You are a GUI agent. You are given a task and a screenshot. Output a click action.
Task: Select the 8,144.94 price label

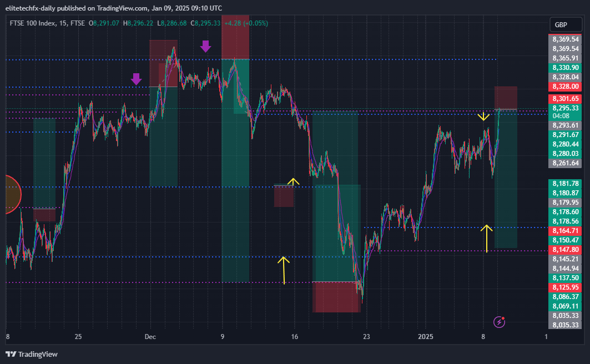[565, 268]
